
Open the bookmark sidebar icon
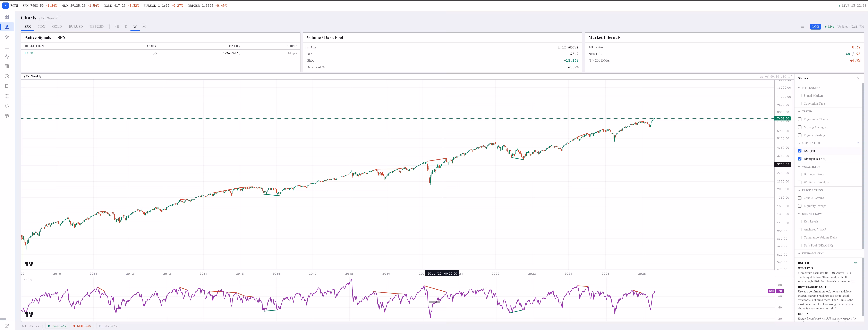7,86
